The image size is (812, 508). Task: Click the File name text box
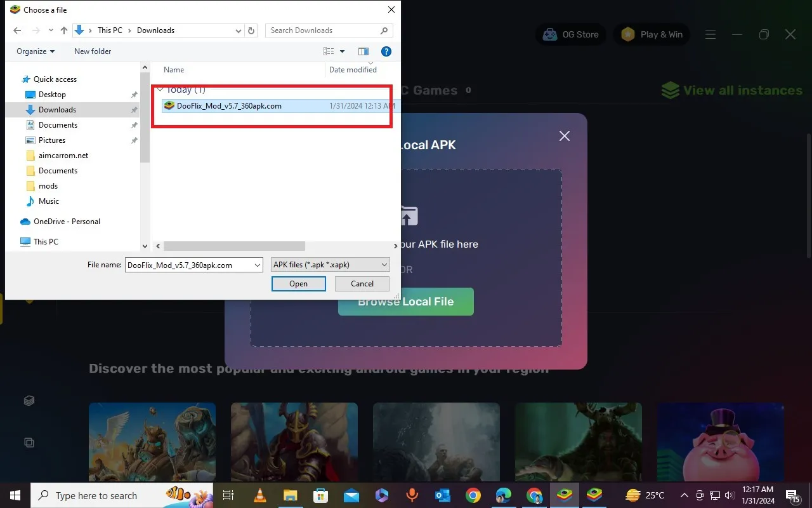click(x=188, y=265)
